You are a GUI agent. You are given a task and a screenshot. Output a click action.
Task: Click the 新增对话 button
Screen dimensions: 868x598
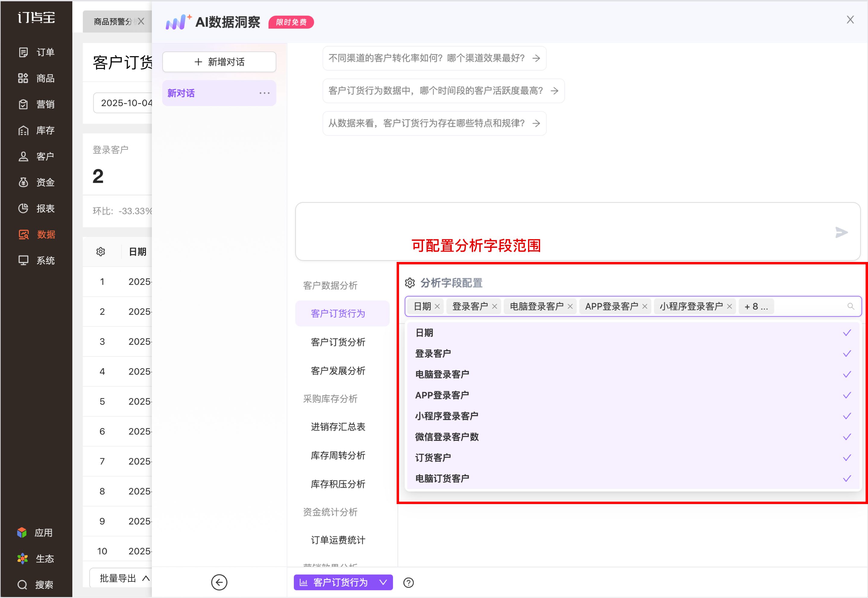(x=219, y=62)
